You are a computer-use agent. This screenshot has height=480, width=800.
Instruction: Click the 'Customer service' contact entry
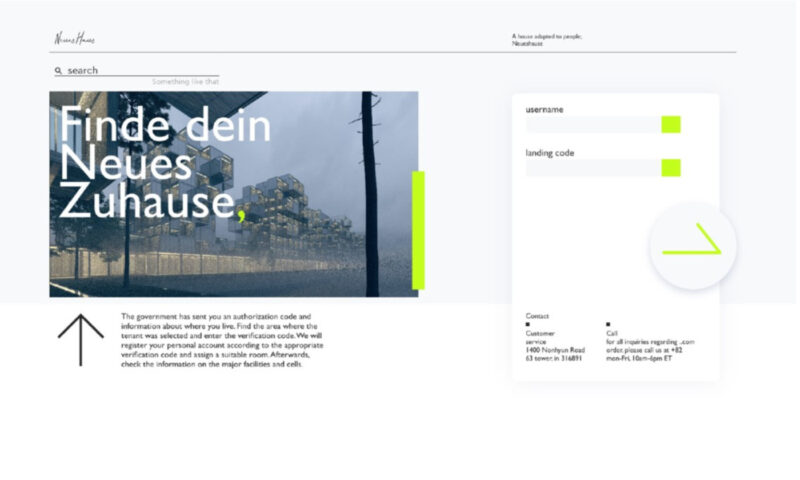(540, 337)
